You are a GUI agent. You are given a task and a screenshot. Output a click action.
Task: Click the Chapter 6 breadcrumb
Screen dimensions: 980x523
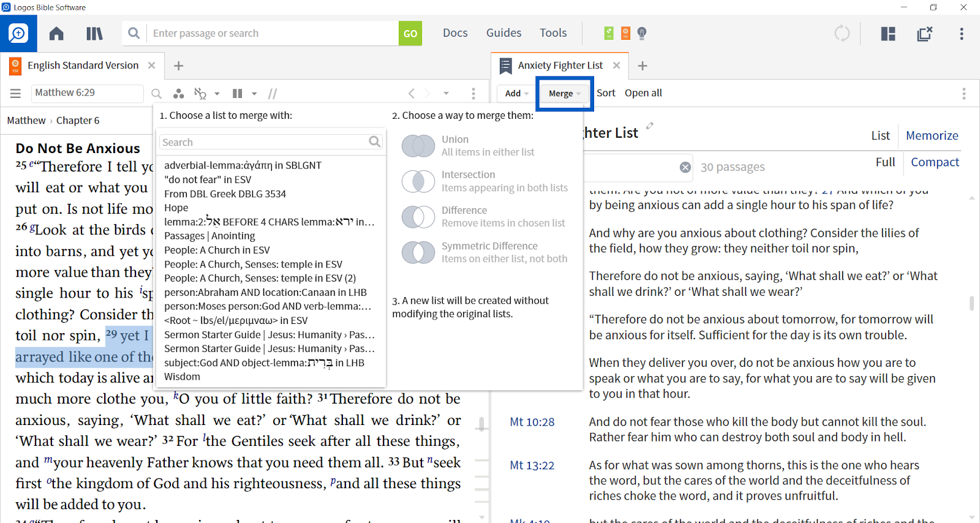tap(78, 121)
